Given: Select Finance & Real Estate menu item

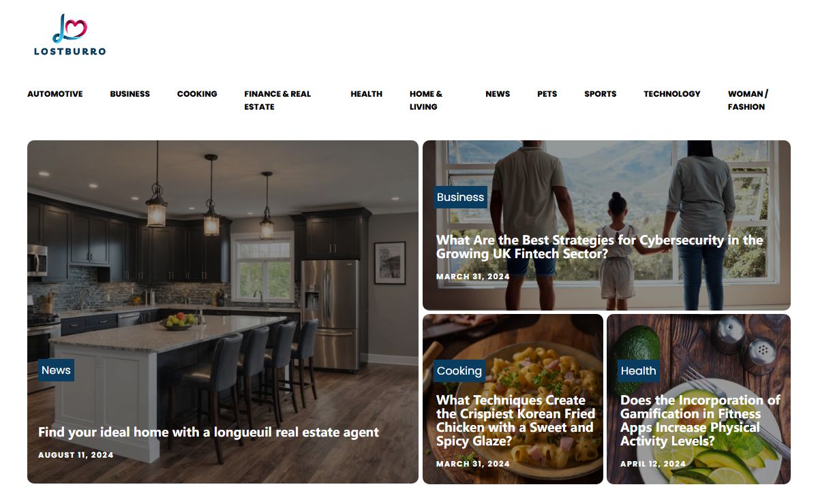Looking at the screenshot, I should [277, 100].
